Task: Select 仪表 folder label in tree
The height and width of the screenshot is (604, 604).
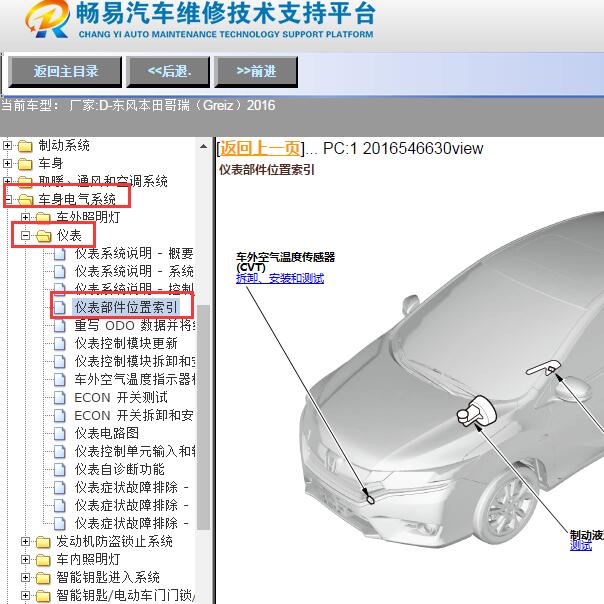Action: tap(69, 235)
